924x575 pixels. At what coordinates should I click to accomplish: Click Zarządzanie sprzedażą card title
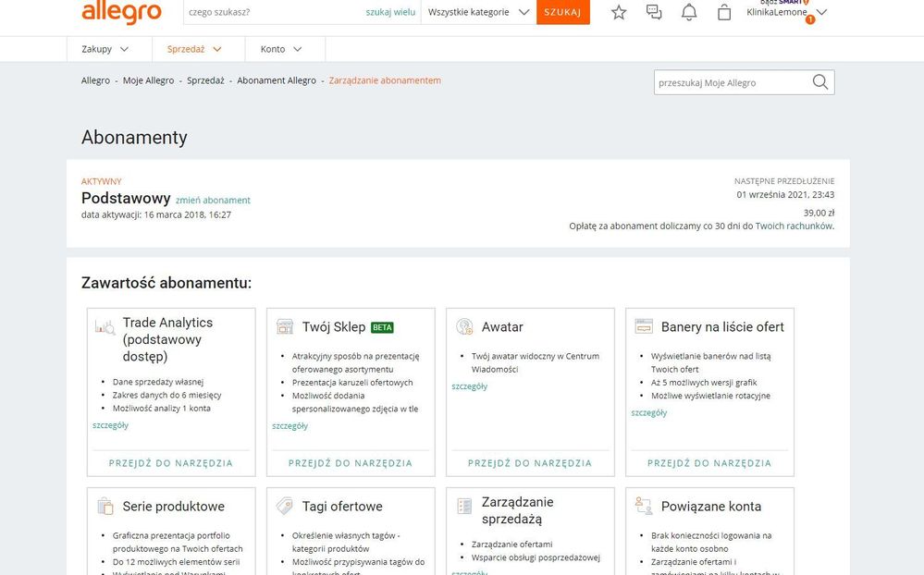tap(517, 510)
